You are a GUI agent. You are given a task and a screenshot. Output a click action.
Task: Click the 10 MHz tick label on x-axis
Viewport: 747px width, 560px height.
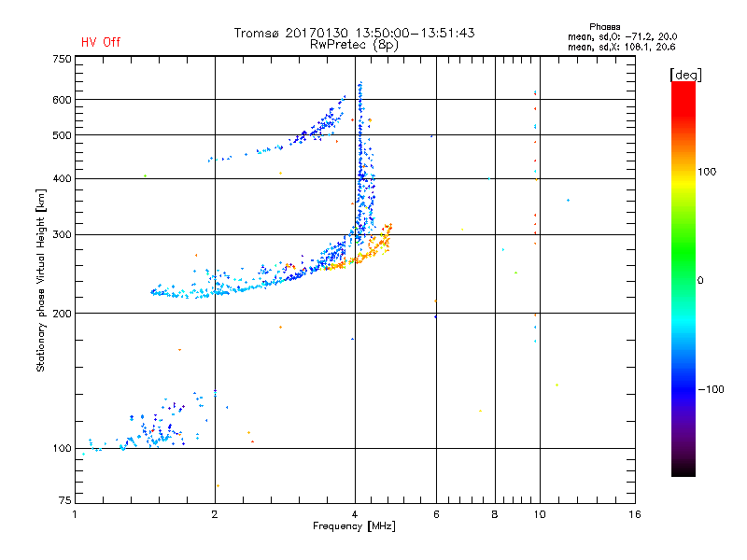point(539,514)
